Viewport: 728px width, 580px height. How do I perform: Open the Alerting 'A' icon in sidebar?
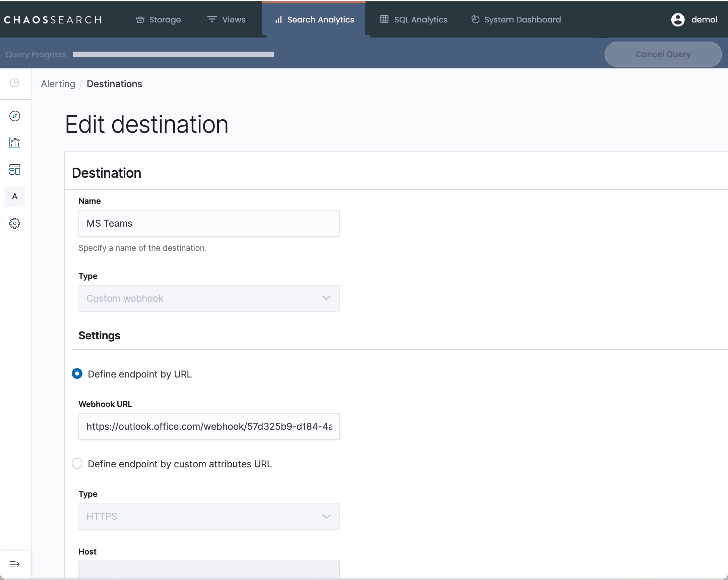click(x=14, y=196)
